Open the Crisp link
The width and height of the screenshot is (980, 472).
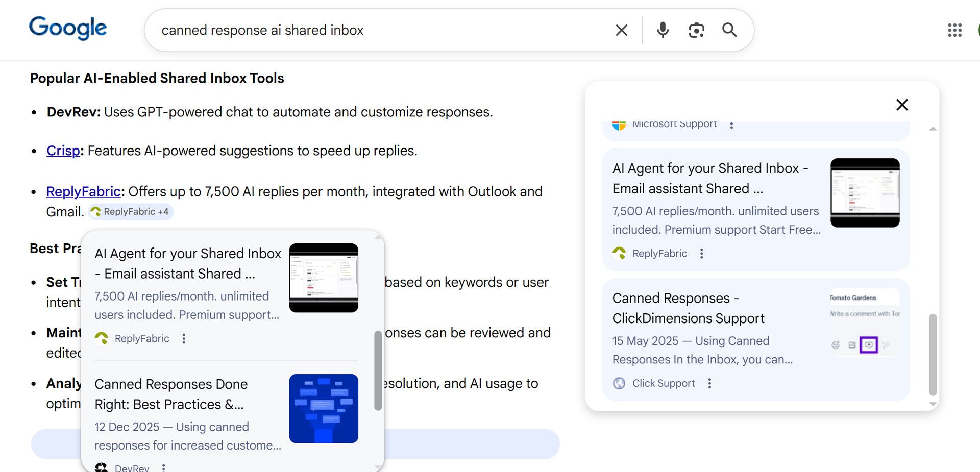tap(63, 151)
